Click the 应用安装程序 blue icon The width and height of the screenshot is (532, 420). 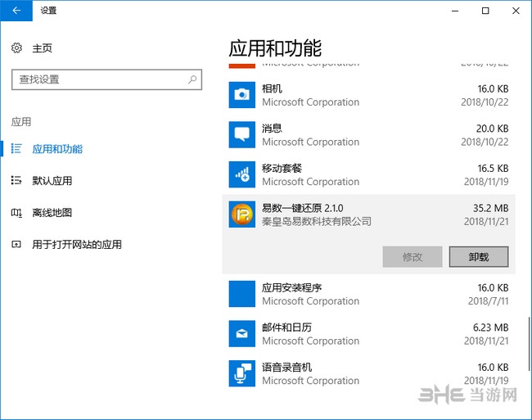click(x=242, y=294)
